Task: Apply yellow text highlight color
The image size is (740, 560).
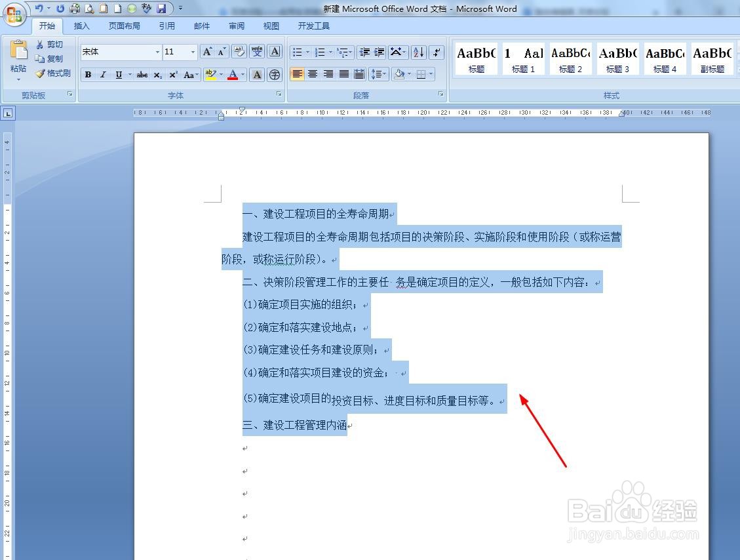Action: pos(210,75)
